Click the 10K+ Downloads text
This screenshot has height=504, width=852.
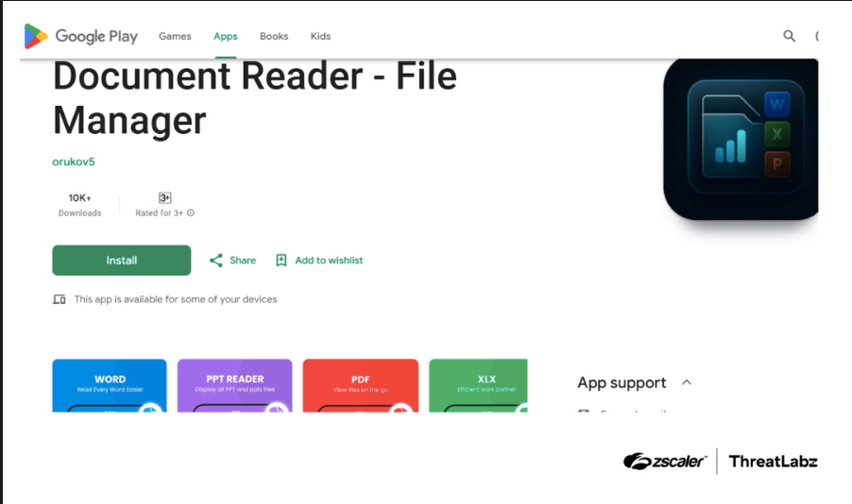(80, 205)
